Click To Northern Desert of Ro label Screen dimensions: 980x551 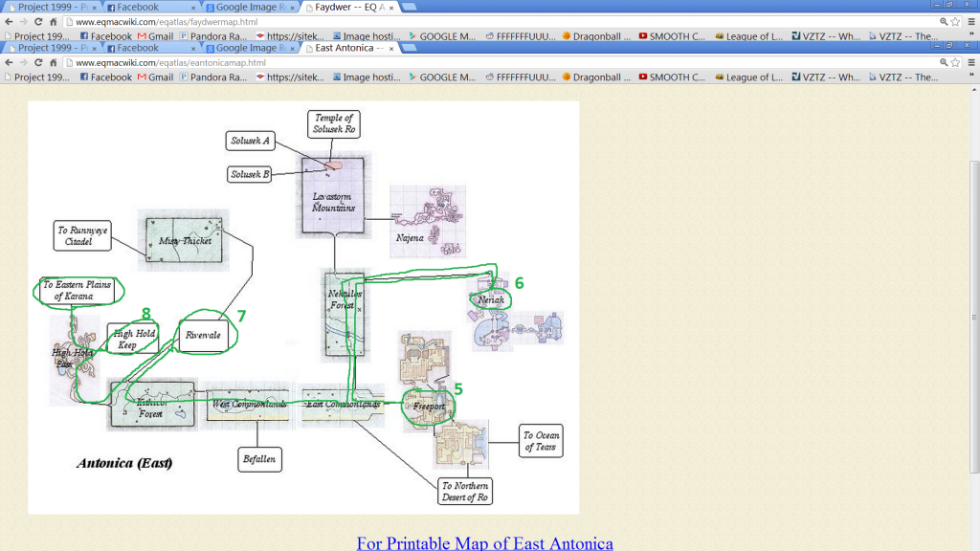tap(465, 491)
